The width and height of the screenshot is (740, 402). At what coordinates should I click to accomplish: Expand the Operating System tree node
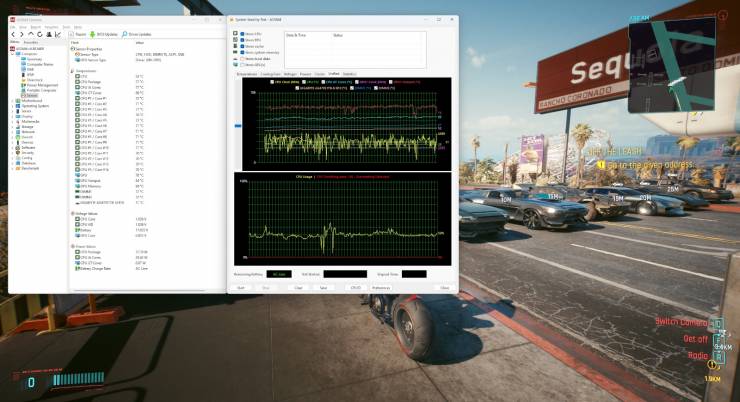coord(13,106)
